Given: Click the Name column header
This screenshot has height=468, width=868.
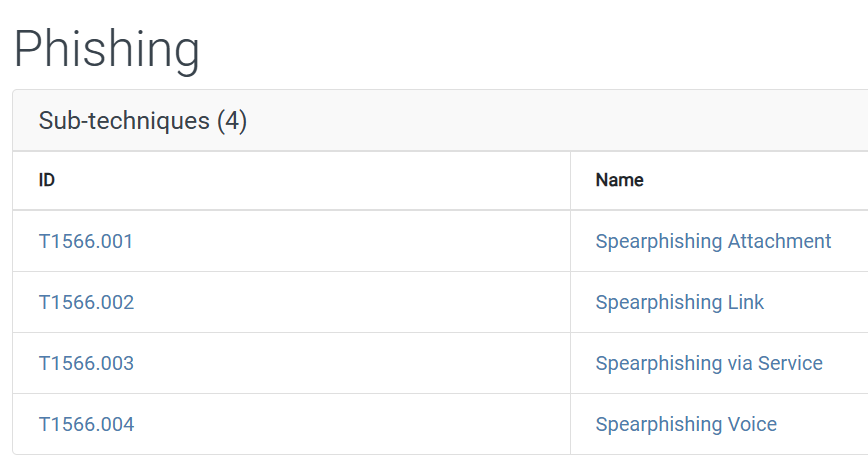Looking at the screenshot, I should (x=619, y=180).
